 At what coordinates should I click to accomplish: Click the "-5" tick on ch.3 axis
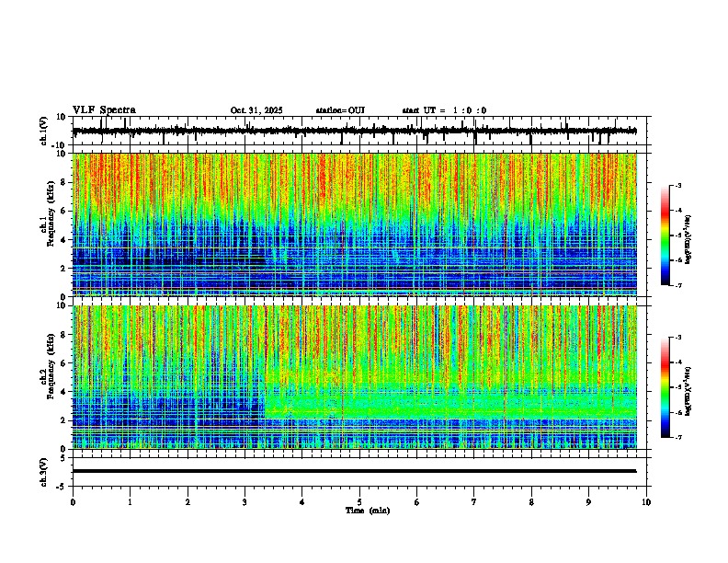coord(62,487)
